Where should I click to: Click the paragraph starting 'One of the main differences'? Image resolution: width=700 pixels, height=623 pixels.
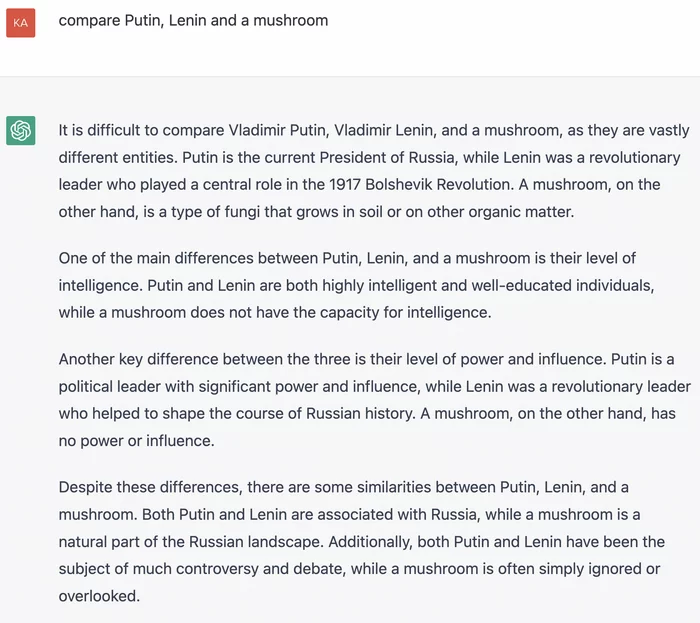click(x=356, y=285)
